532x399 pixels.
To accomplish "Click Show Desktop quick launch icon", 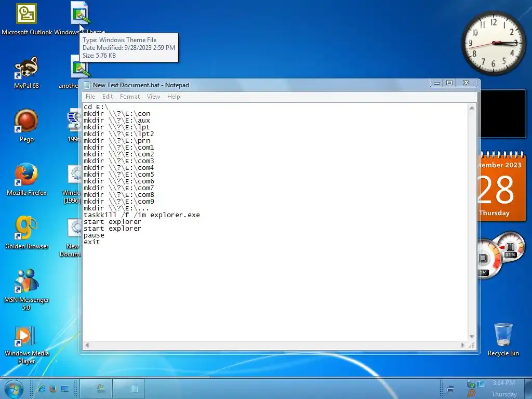I will [x=65, y=389].
